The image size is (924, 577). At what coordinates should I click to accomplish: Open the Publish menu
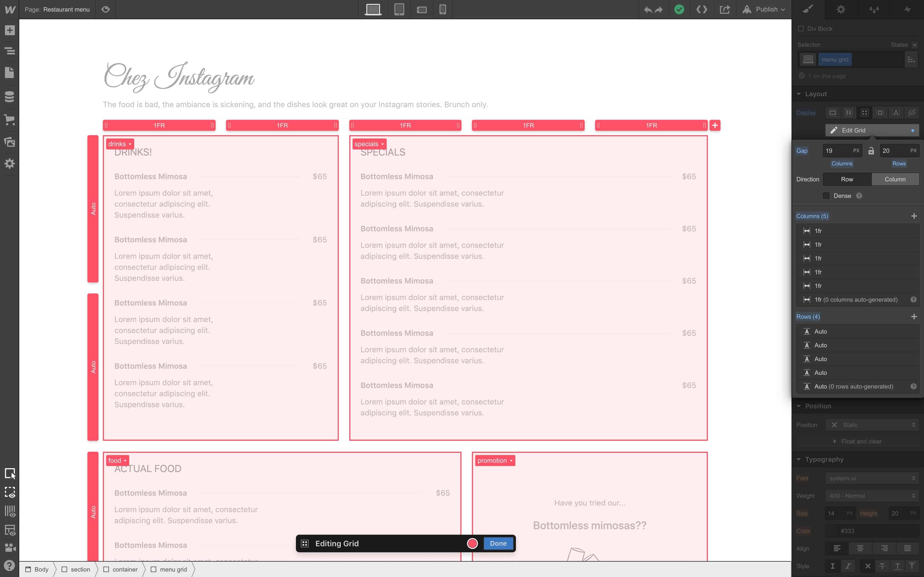pyautogui.click(x=764, y=9)
